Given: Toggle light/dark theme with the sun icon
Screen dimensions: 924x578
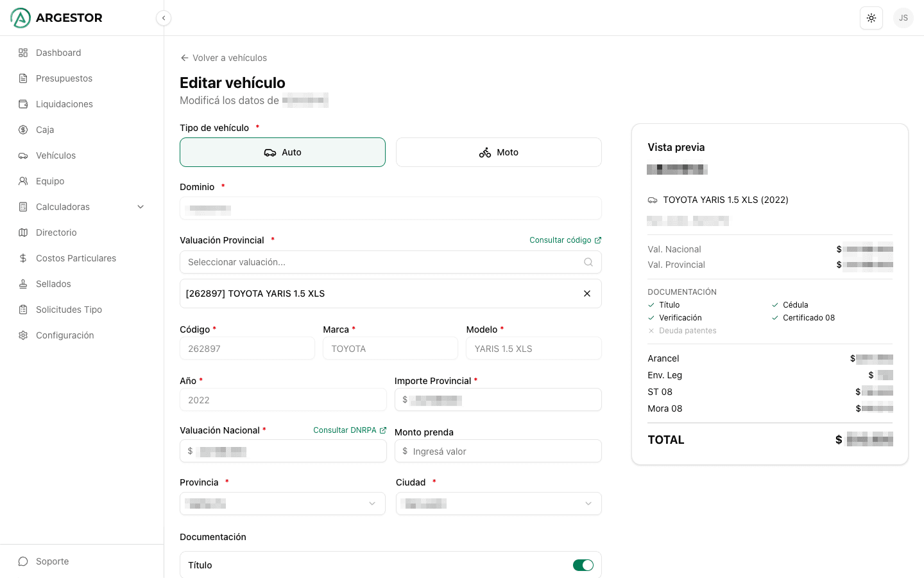Looking at the screenshot, I should (x=871, y=18).
